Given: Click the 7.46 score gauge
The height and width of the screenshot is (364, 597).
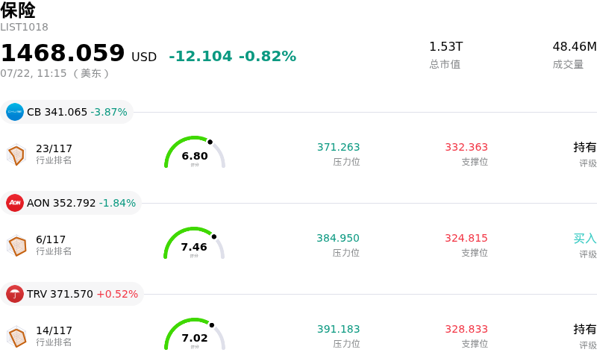Looking at the screenshot, I should click(x=194, y=243).
